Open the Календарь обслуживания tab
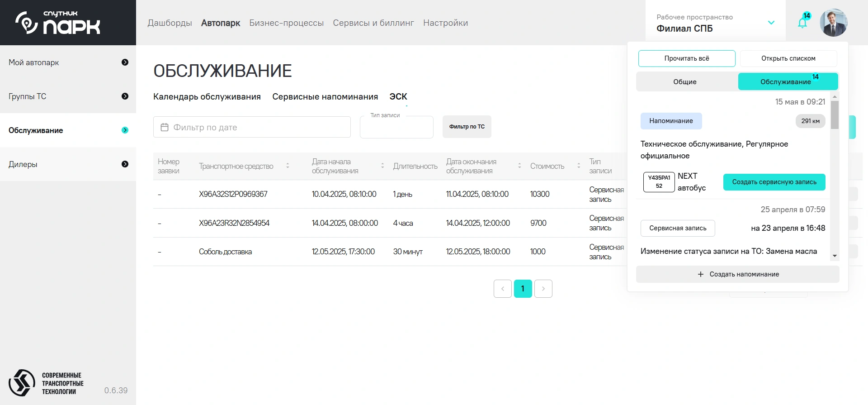Viewport: 868px width, 405px height. point(207,97)
